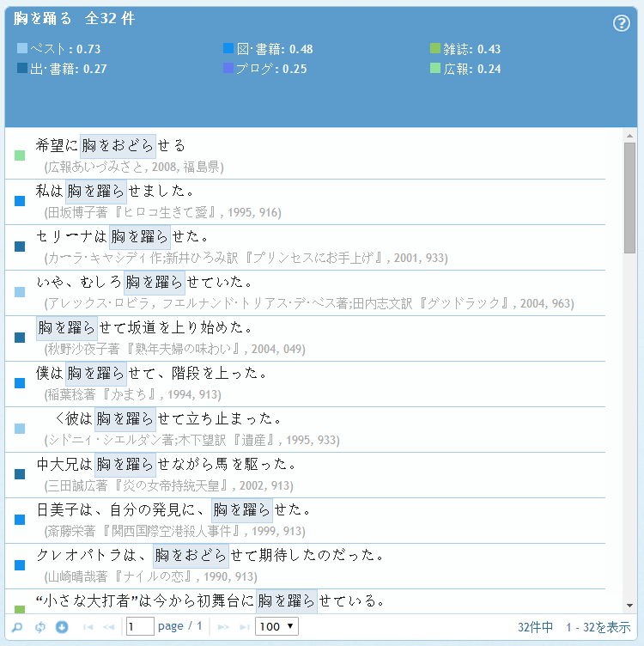Click the legend label 図・書籍: 0.48

(275, 49)
